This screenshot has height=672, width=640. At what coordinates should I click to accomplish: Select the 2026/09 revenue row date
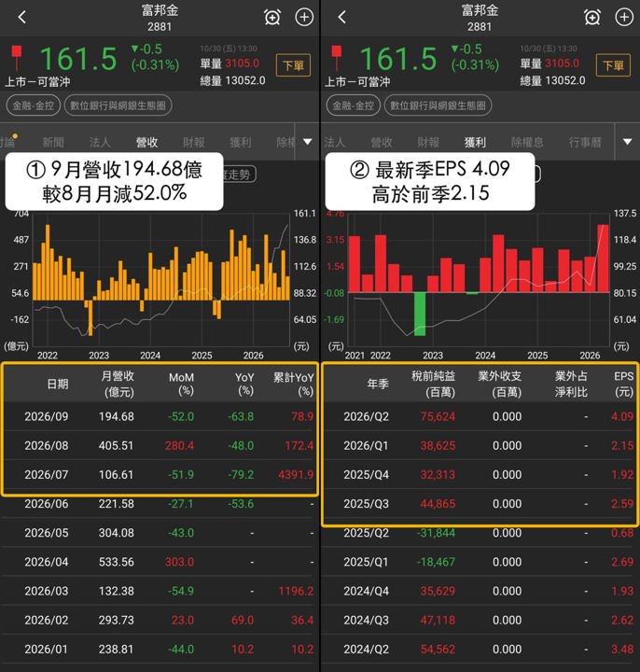(47, 416)
